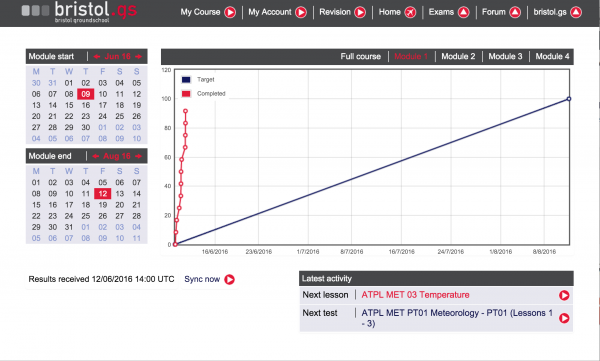This screenshot has width=600, height=361.
Task: Select highlighted date 12 in Module end calendar
Action: [x=103, y=194]
